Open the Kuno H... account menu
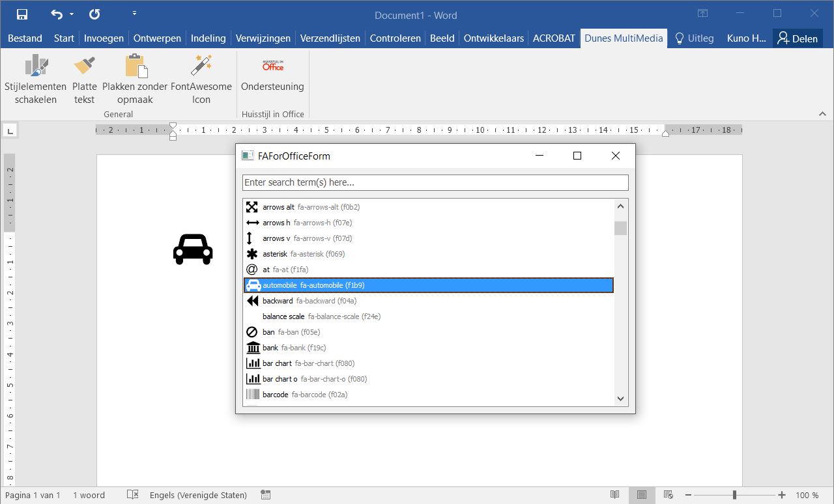Image resolution: width=834 pixels, height=504 pixels. point(746,38)
